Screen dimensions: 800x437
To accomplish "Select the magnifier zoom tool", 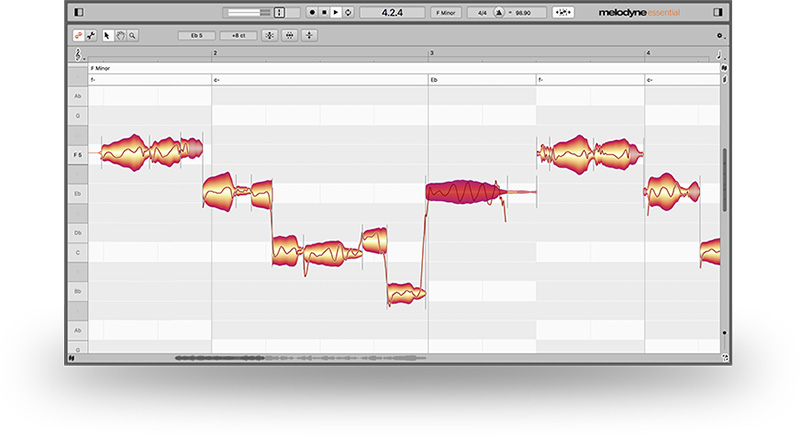I will pos(132,35).
